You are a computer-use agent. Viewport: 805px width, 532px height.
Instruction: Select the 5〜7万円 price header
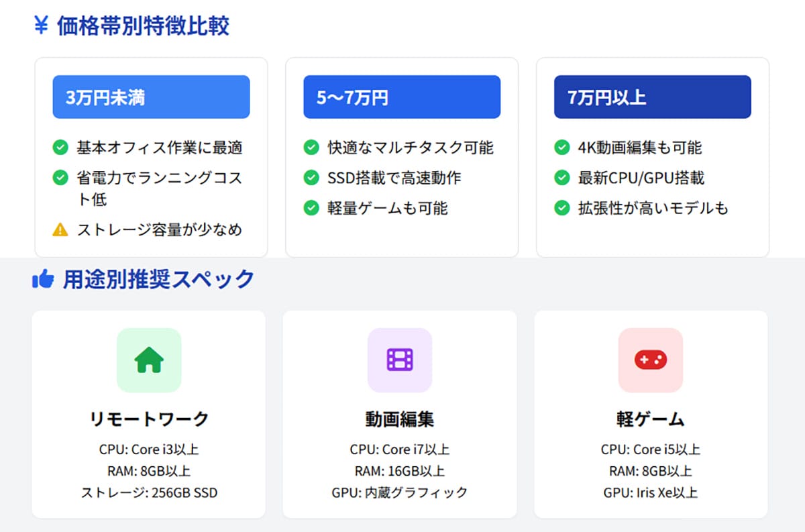click(402, 97)
